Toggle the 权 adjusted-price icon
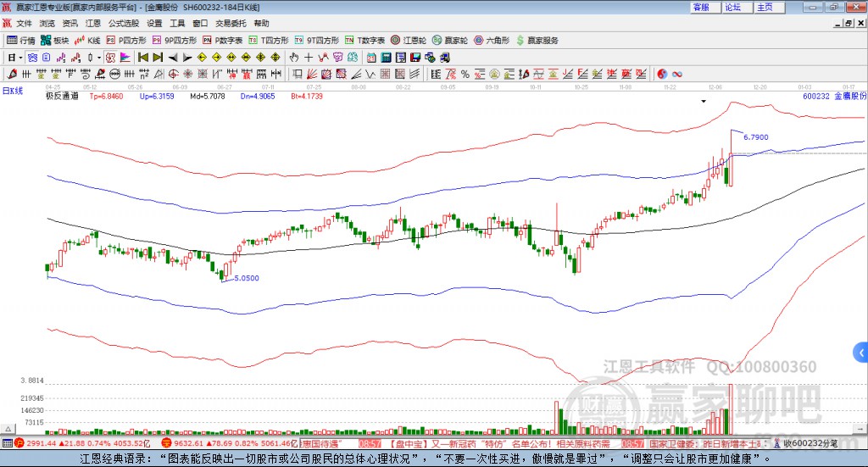 coord(111,58)
